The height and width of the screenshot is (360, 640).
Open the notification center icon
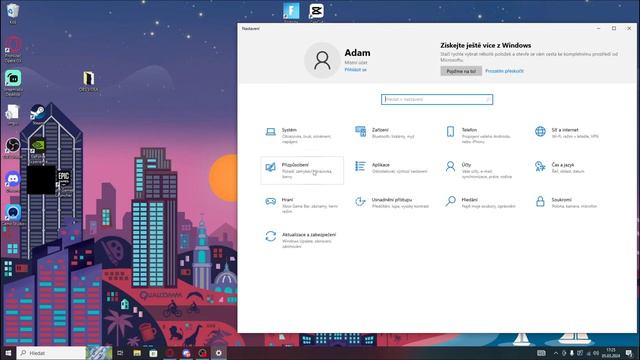(629, 353)
